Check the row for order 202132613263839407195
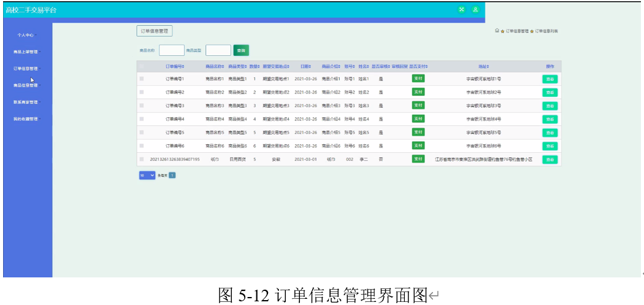This screenshot has width=644, height=305. coord(142,159)
